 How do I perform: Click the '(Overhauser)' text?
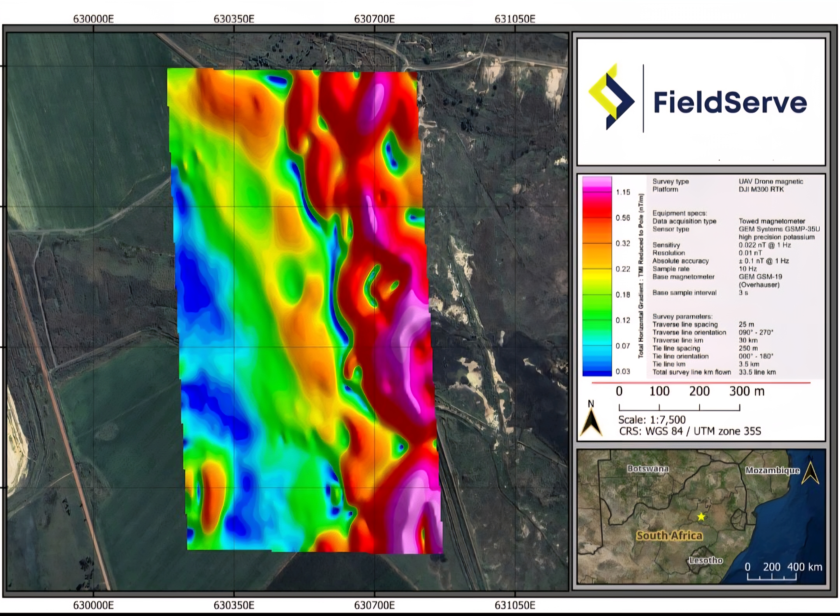759,285
